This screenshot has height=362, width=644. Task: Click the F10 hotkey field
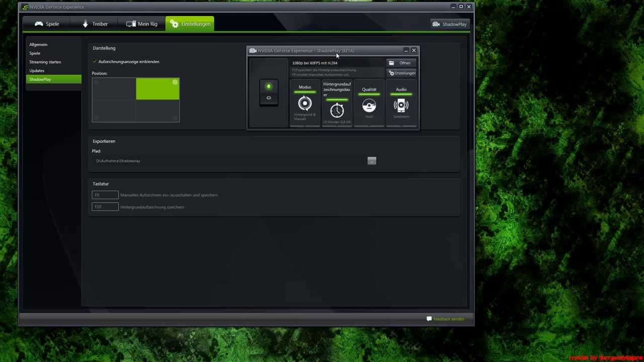pos(105,207)
